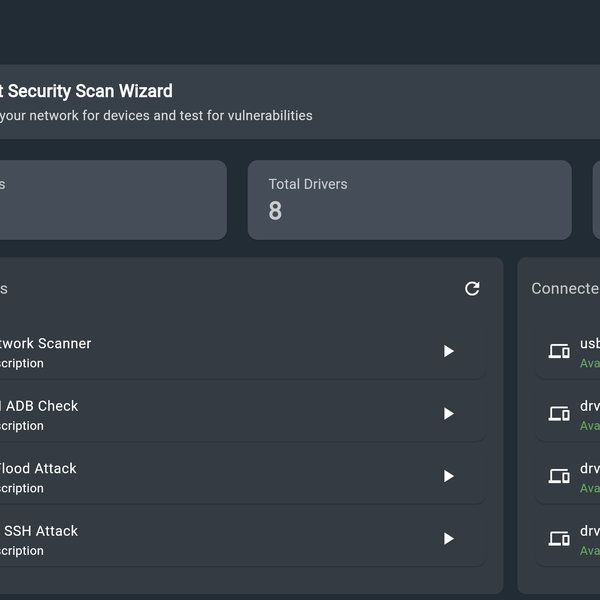Open the ADB Check entry
Screen dimensions: 600x600
[x=40, y=406]
